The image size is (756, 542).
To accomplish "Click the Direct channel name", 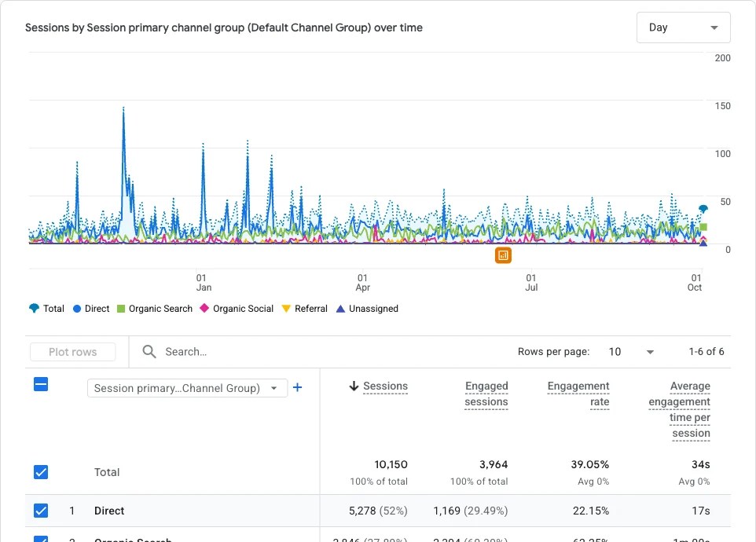I will (x=109, y=511).
